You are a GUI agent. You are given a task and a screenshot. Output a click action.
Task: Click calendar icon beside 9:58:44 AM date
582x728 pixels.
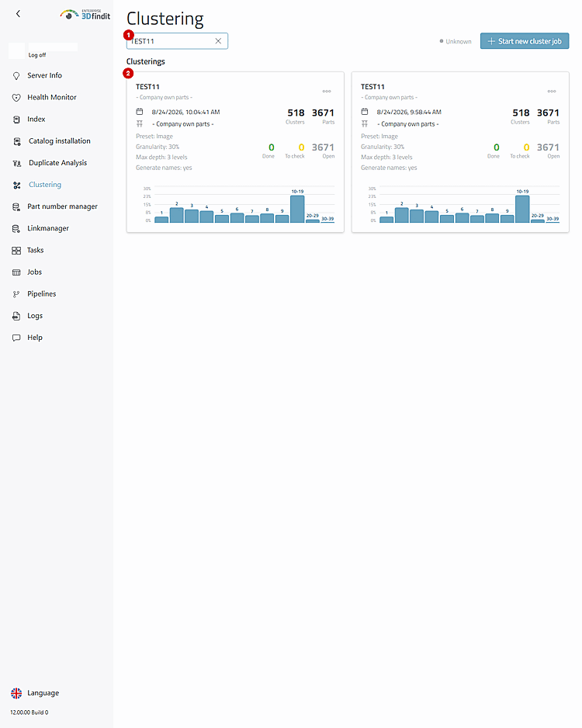pos(364,112)
